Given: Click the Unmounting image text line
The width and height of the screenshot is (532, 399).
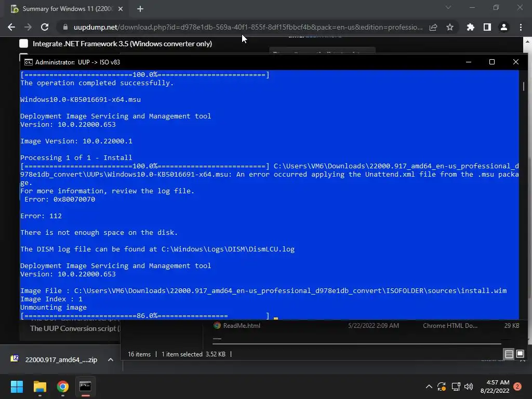Looking at the screenshot, I should click(54, 308).
